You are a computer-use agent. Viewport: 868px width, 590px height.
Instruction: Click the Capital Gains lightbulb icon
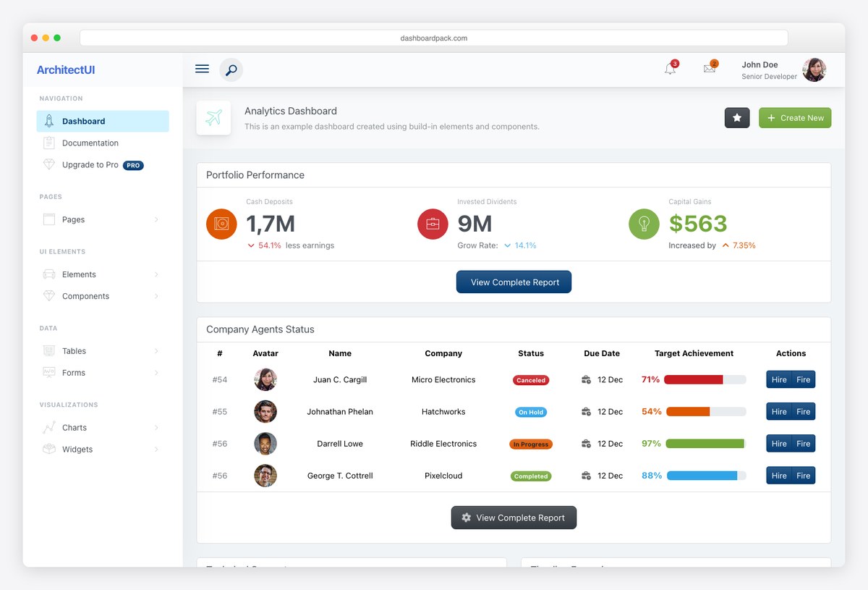pos(644,224)
